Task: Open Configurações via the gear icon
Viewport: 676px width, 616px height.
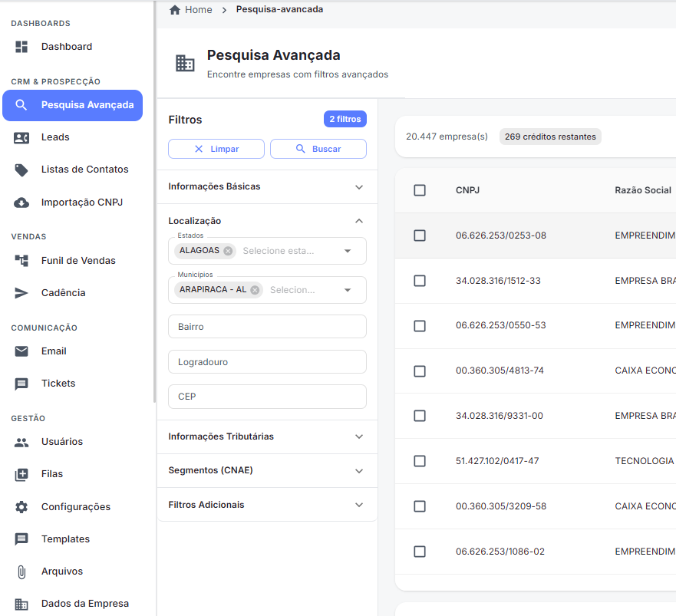Action: pos(21,506)
